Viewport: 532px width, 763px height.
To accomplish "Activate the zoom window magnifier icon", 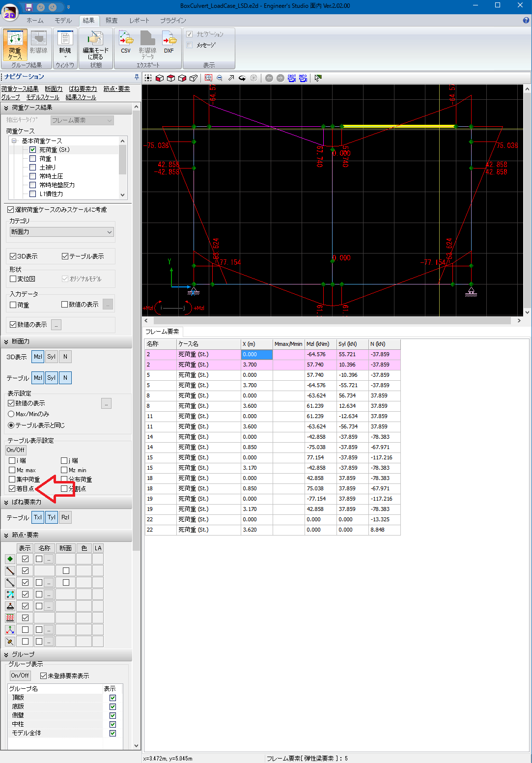I will coord(208,78).
